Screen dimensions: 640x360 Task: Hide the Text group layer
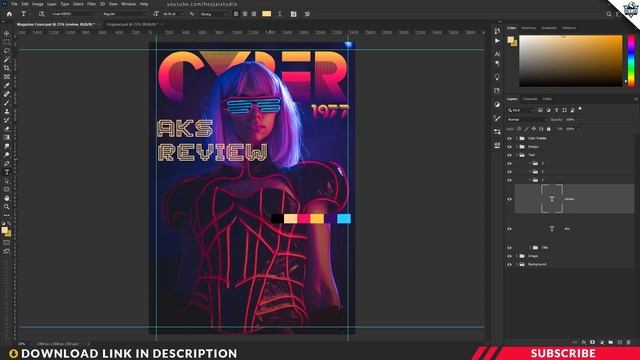(509, 155)
